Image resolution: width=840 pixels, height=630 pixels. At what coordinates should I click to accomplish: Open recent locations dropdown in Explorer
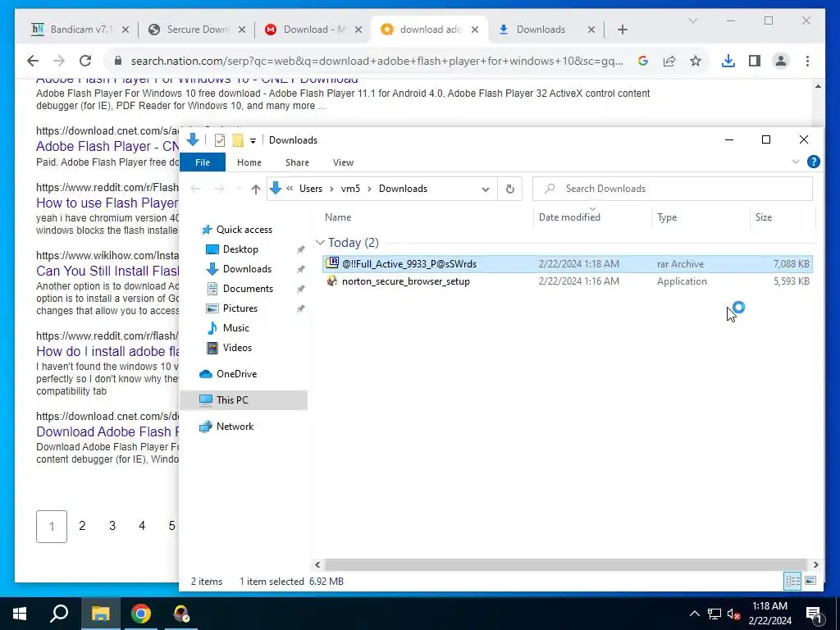tap(239, 189)
